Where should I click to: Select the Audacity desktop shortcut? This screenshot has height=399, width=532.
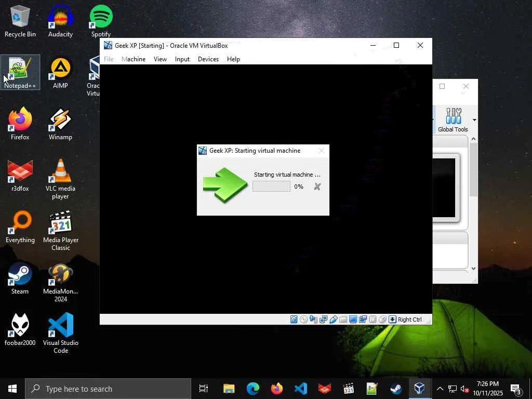coord(60,21)
